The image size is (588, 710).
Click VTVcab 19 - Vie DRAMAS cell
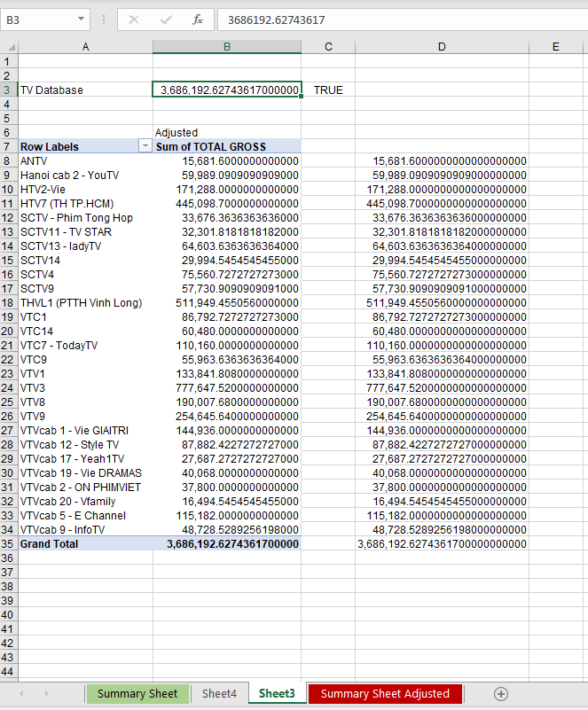85,472
